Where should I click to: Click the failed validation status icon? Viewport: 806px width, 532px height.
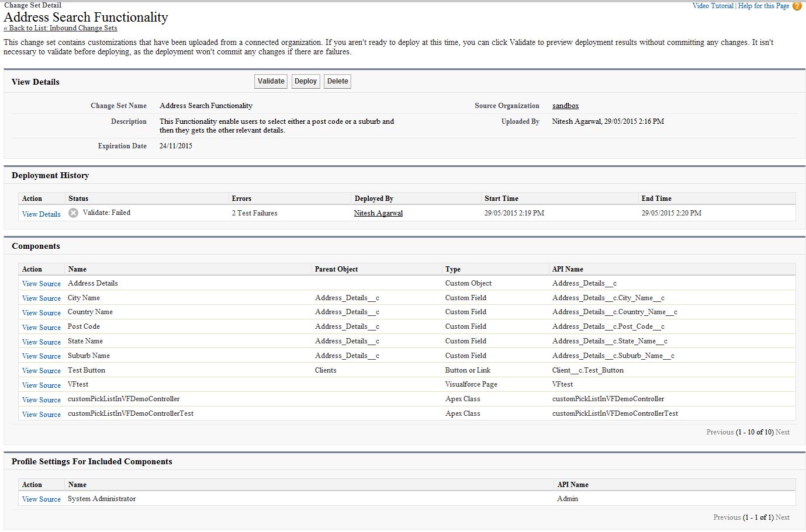point(73,213)
